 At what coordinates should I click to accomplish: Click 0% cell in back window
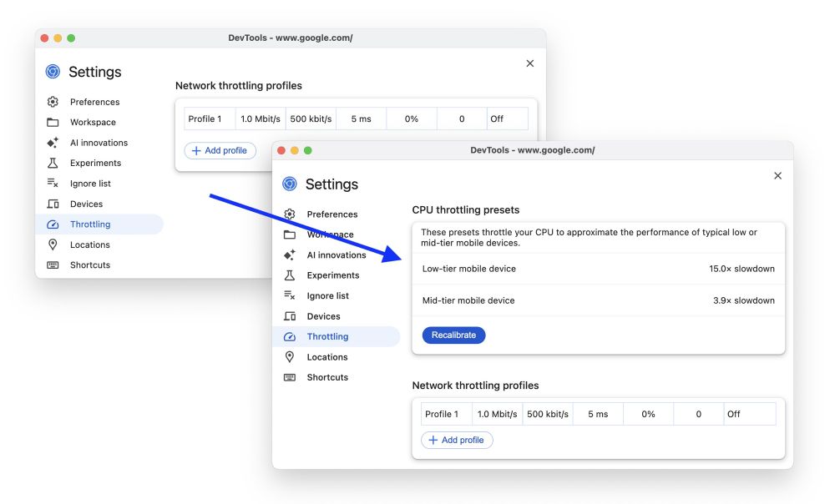pyautogui.click(x=412, y=118)
